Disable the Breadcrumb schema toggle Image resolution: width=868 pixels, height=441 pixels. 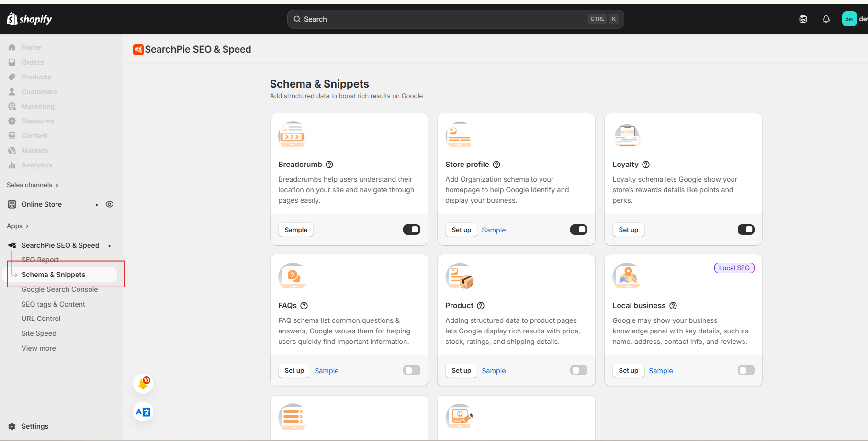(411, 230)
